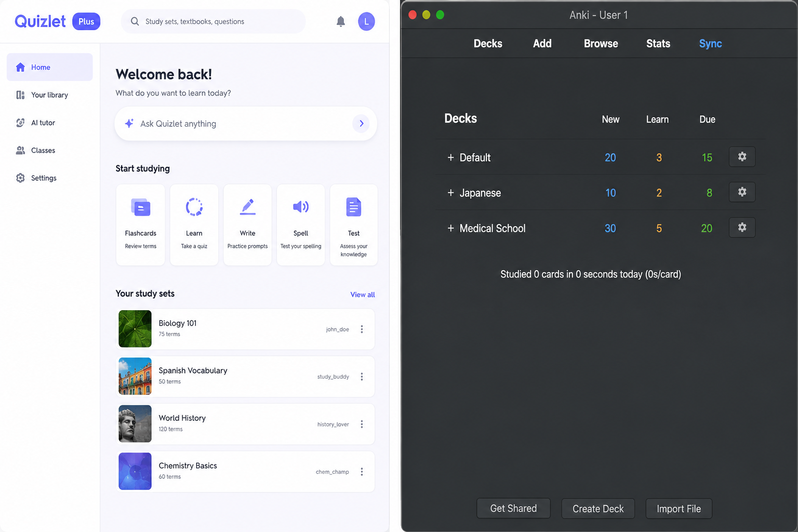Open options gear for Japanese deck

tap(742, 192)
